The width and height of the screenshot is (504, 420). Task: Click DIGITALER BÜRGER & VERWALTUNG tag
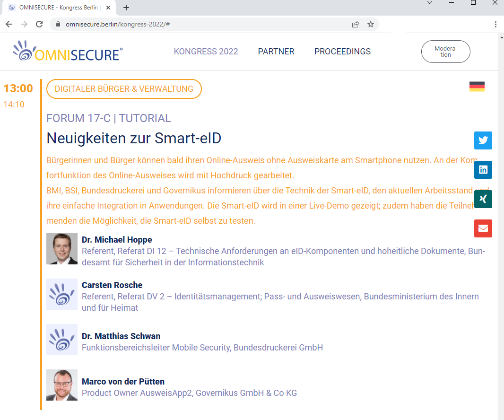click(x=124, y=89)
